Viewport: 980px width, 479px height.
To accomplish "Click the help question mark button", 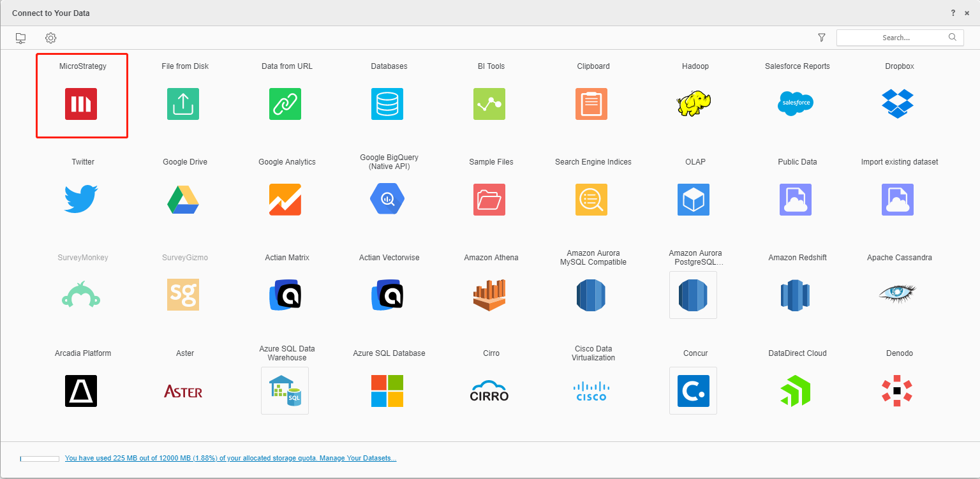I will pyautogui.click(x=953, y=13).
